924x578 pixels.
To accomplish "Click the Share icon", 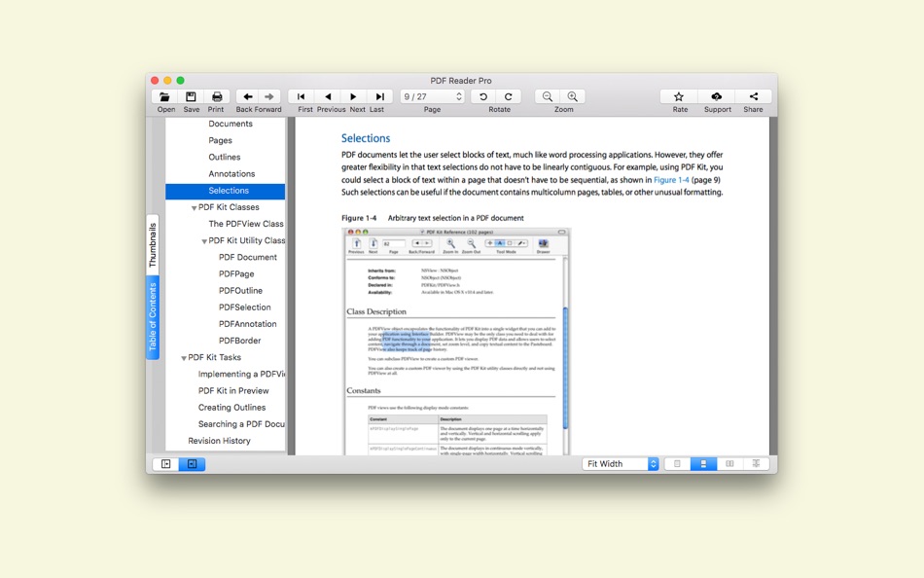I will (754, 96).
